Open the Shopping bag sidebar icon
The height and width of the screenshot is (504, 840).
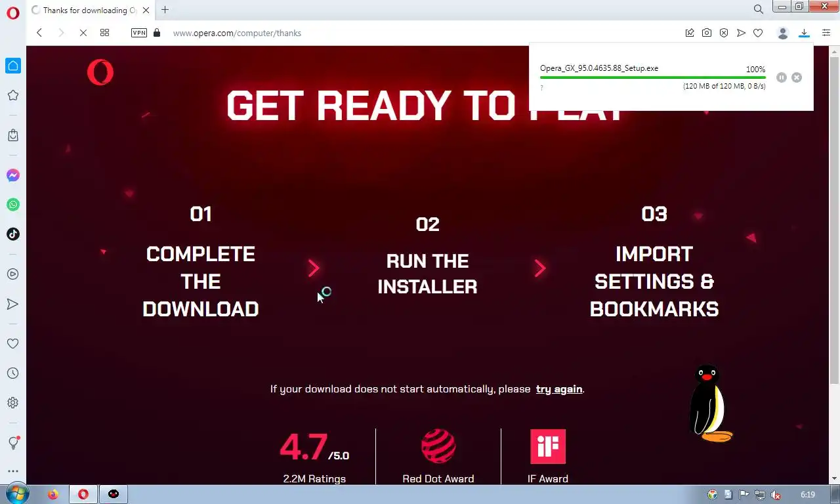13,135
